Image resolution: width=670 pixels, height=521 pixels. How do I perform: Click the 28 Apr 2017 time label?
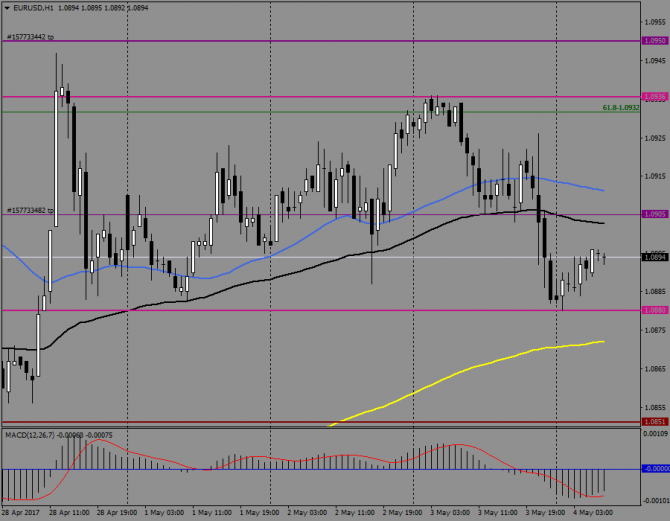(x=20, y=512)
